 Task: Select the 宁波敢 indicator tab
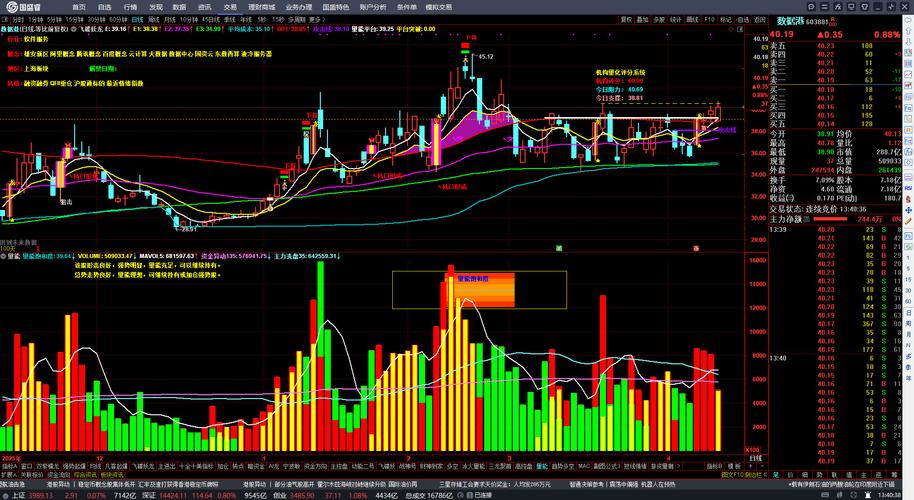click(x=291, y=466)
